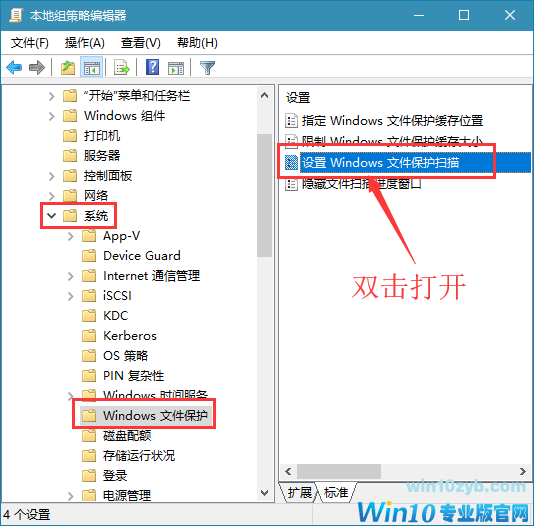Collapse the 系统 tree node

pyautogui.click(x=51, y=216)
